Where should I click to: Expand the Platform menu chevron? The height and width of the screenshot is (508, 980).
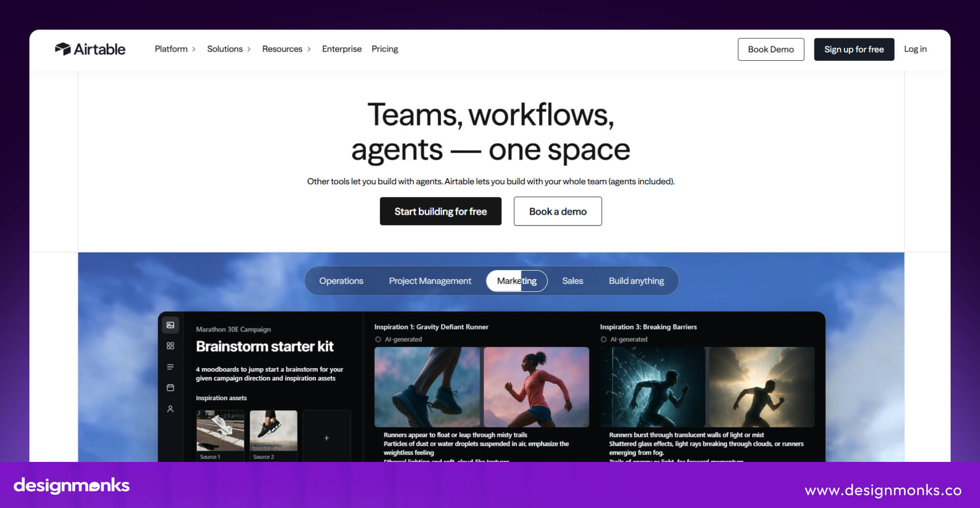coord(194,49)
